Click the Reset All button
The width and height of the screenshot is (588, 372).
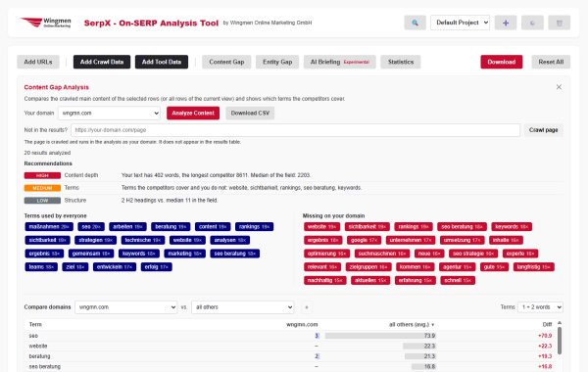tap(551, 62)
